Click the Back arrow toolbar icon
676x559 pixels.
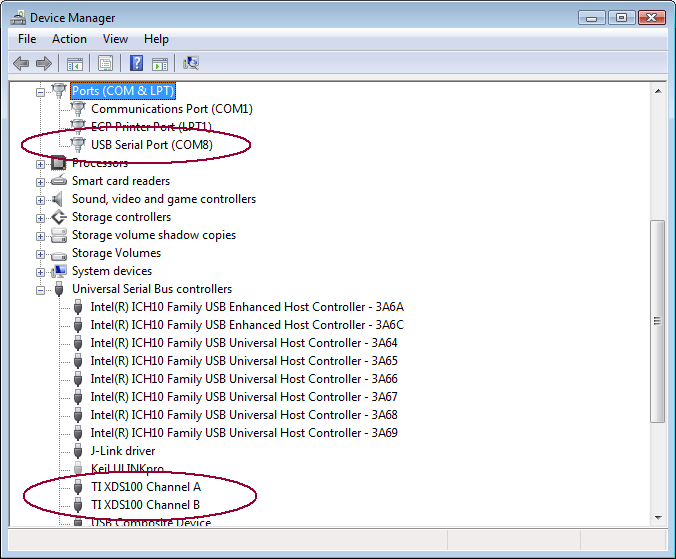(21, 63)
